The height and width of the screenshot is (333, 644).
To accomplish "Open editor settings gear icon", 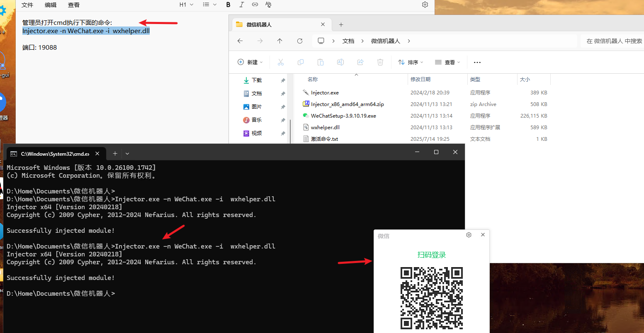I will 425,5.
